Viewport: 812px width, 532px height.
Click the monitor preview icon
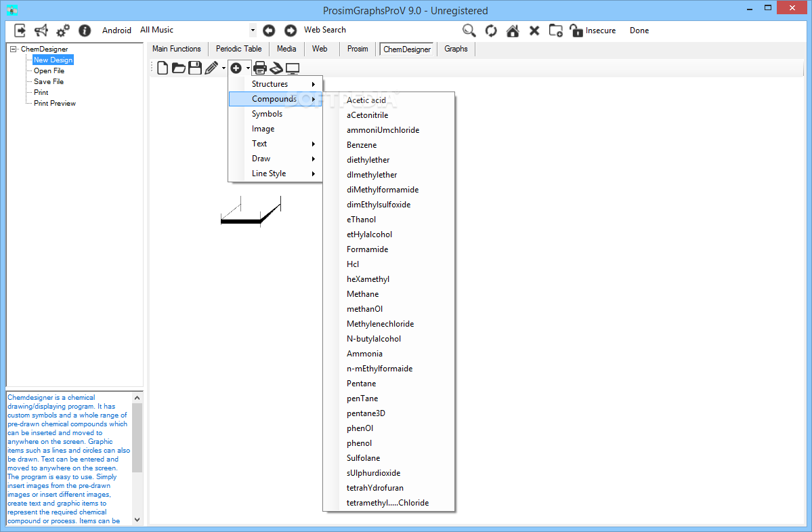[293, 68]
